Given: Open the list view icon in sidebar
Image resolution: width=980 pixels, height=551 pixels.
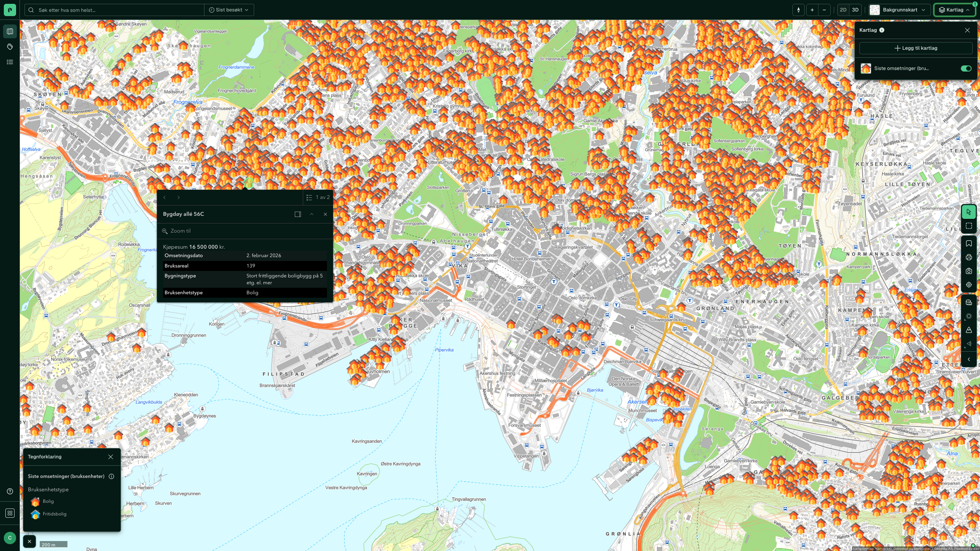Looking at the screenshot, I should (10, 62).
